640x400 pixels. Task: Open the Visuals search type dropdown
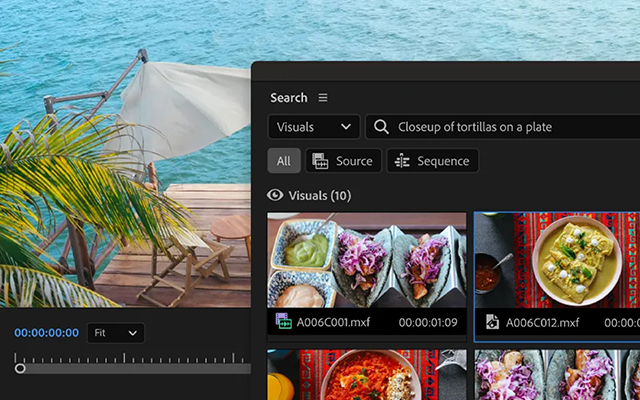[x=314, y=127]
